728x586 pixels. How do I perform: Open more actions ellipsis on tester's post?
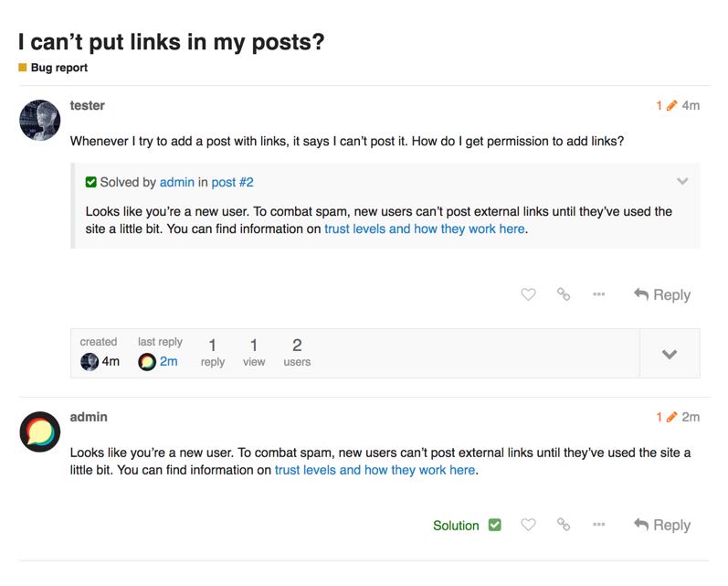(598, 294)
